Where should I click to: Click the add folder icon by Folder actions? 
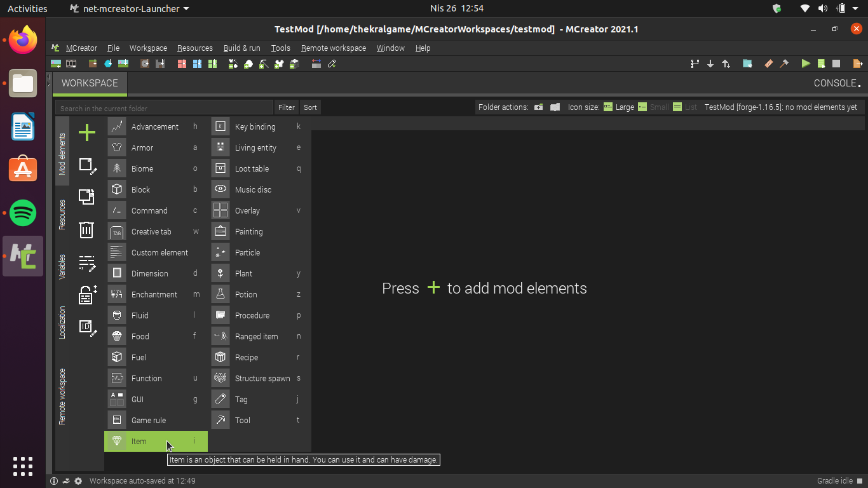coord(538,107)
